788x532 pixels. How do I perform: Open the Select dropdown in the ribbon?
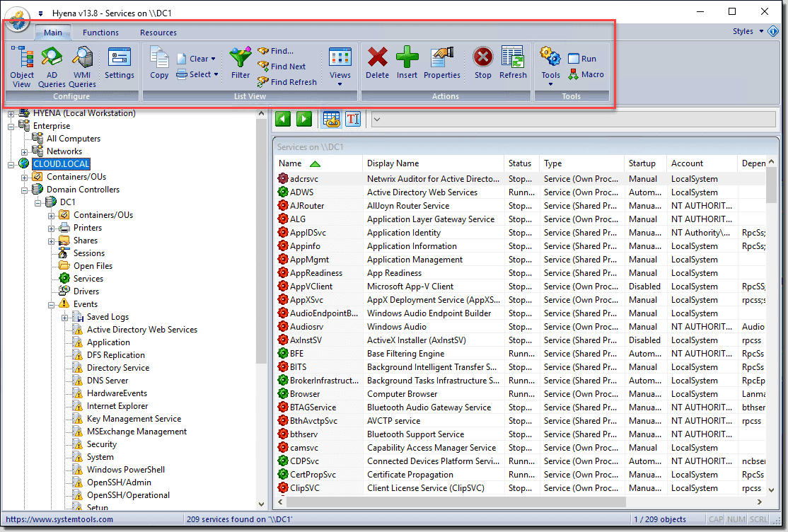(197, 74)
